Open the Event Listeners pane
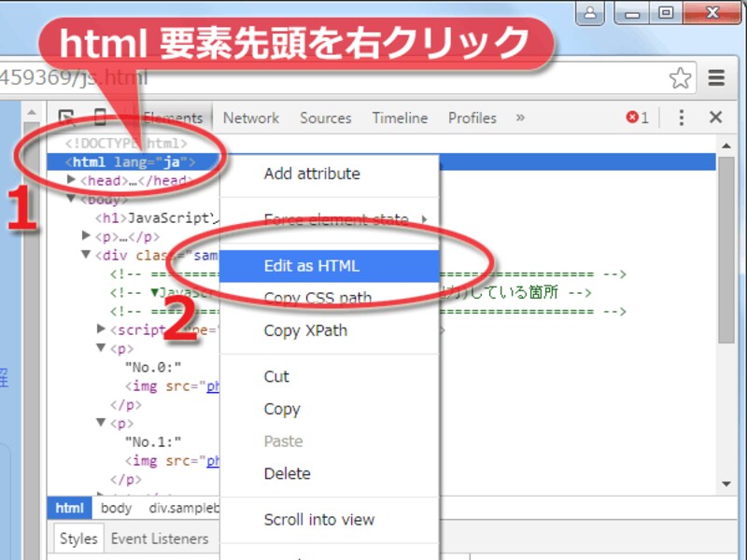The width and height of the screenshot is (747, 560). pyautogui.click(x=160, y=539)
